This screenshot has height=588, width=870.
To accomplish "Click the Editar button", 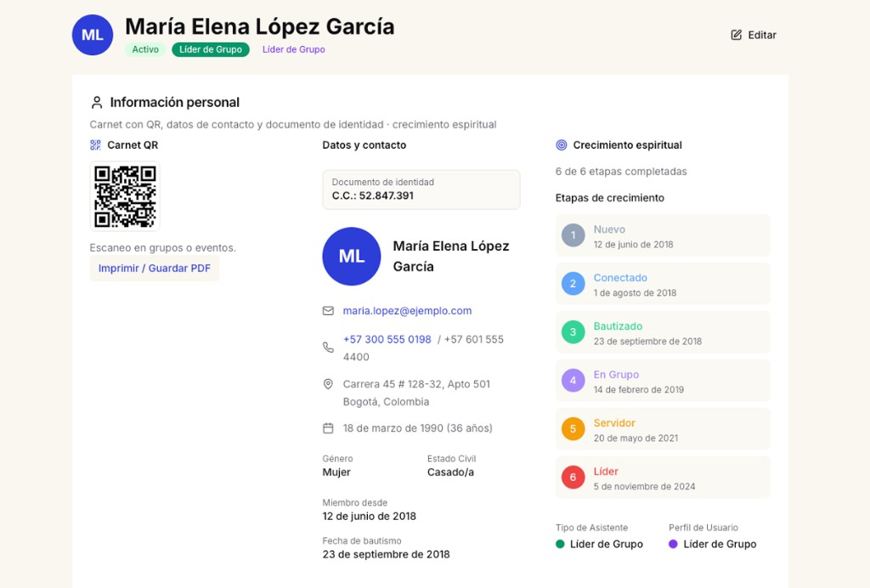I will click(754, 35).
